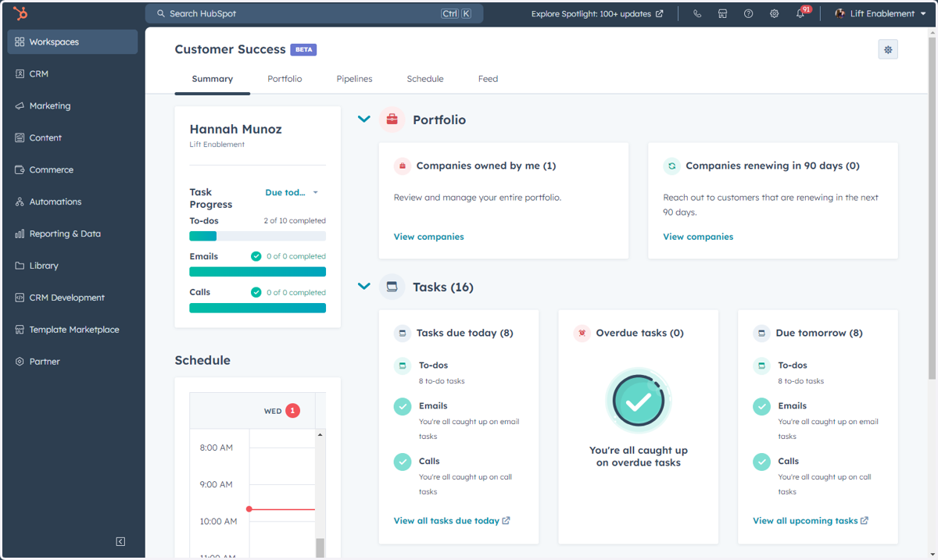The height and width of the screenshot is (560, 938).
Task: Open Customer Success workspace settings gear
Action: [888, 50]
